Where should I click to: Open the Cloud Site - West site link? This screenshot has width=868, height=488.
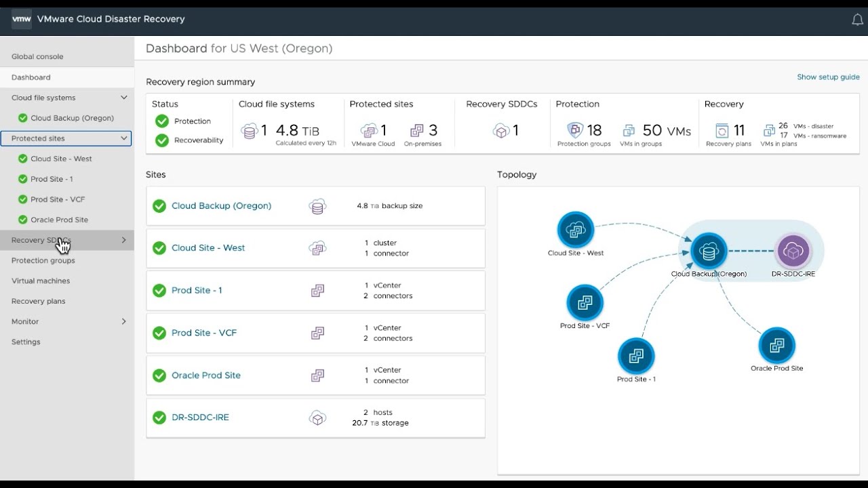tap(208, 248)
